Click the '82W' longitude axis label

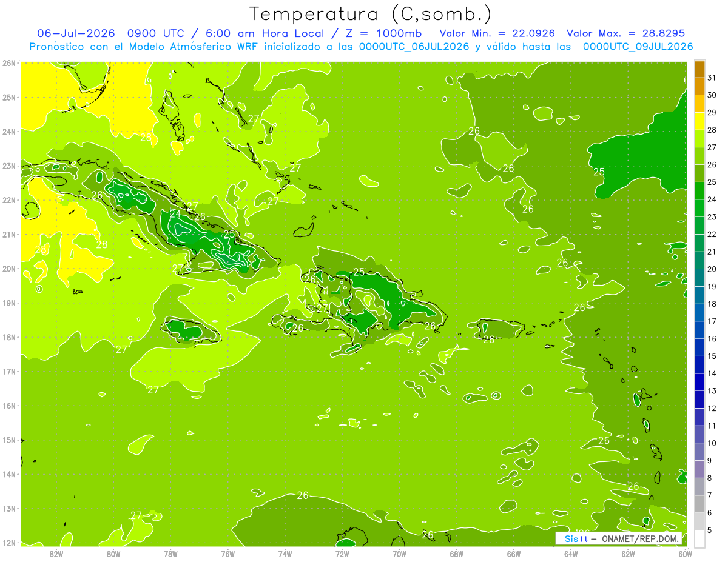(56, 554)
